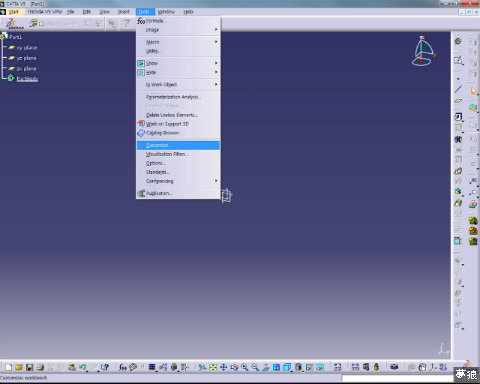Viewport: 480px width, 384px height.
Task: Open Visualization Filters menu entry
Action: (178, 154)
